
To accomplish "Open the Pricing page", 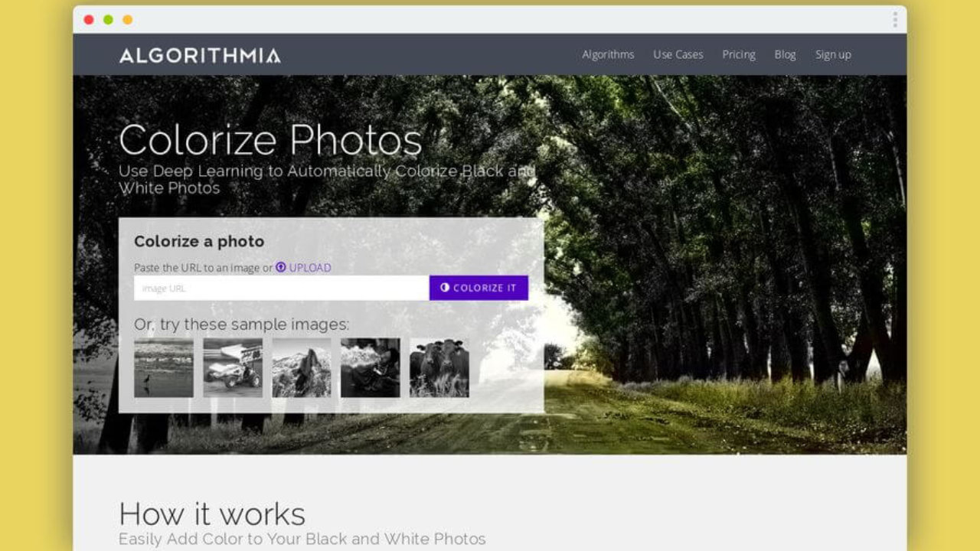I will (x=738, y=54).
